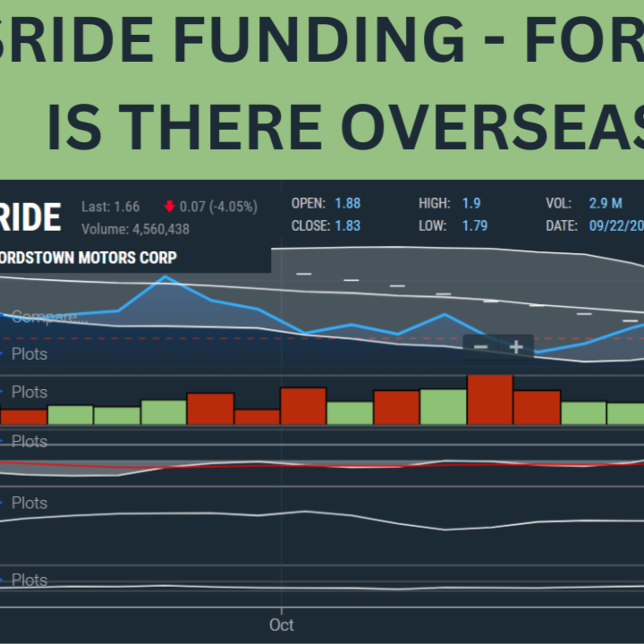The image size is (644, 644).
Task: Click the Last: 1.66 price text
Action: (111, 207)
